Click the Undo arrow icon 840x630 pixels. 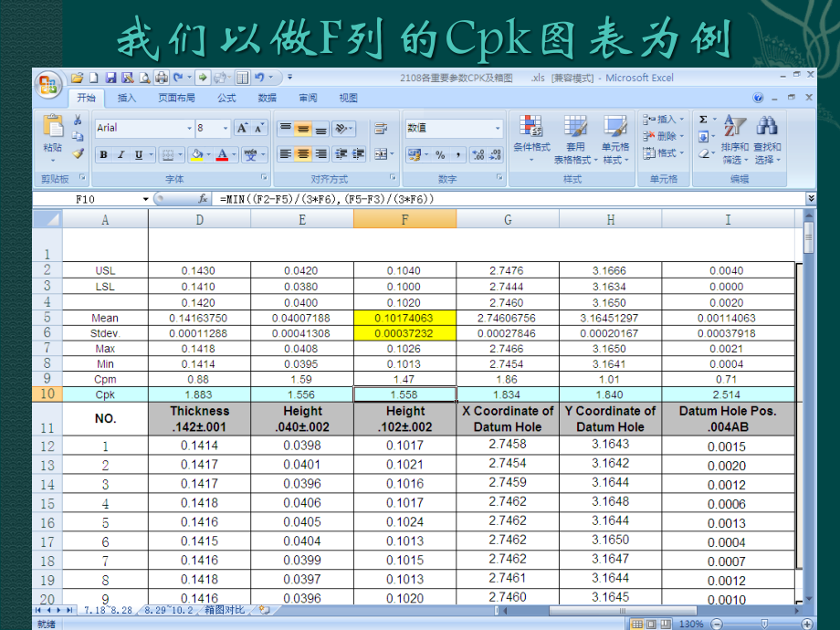[259, 78]
